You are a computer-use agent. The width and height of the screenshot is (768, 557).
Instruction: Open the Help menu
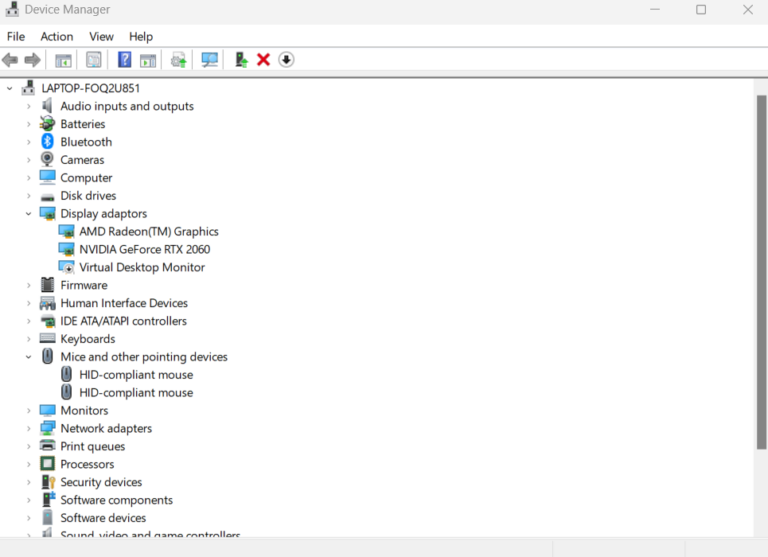point(141,37)
